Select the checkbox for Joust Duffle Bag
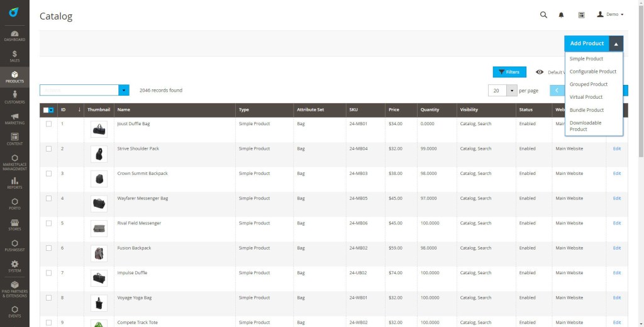The height and width of the screenshot is (327, 644). (49, 124)
